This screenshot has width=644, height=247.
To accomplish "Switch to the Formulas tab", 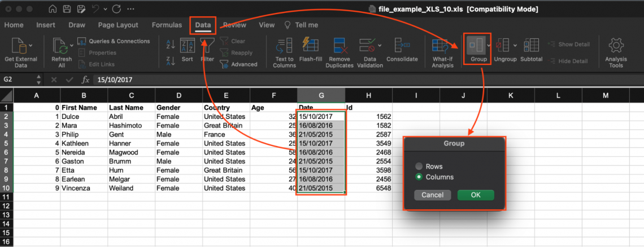I will 167,25.
